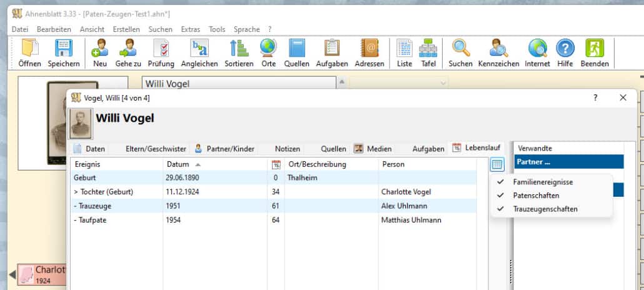Click Beenden exit icon

[x=595, y=48]
